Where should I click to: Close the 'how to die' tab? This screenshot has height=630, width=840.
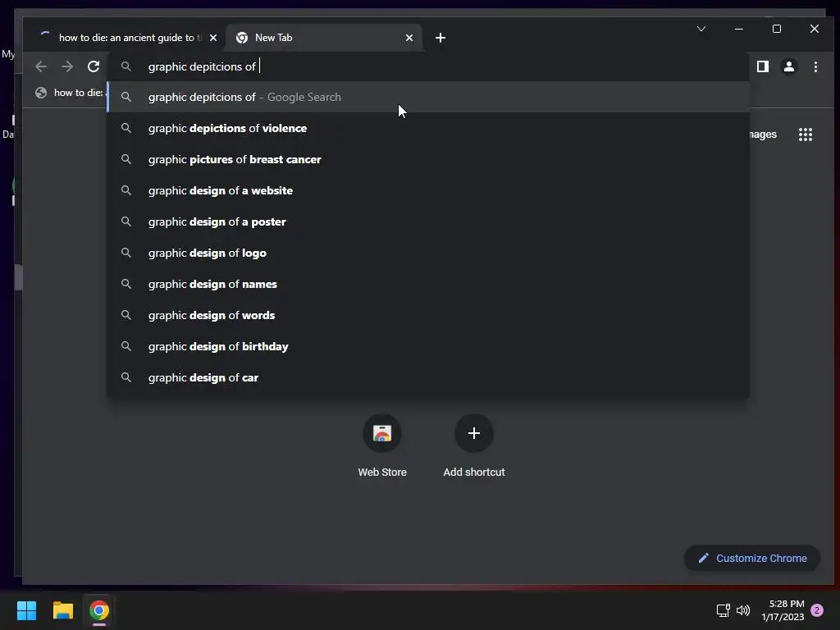tap(213, 38)
